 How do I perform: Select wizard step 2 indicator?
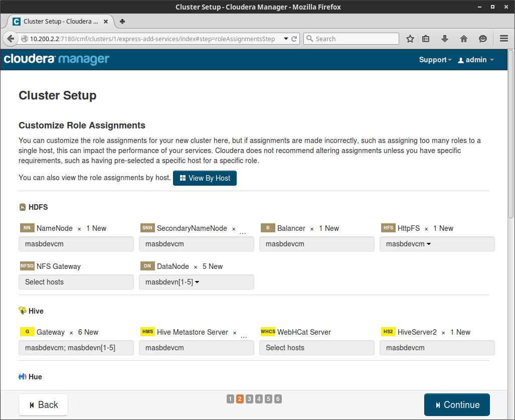click(240, 399)
